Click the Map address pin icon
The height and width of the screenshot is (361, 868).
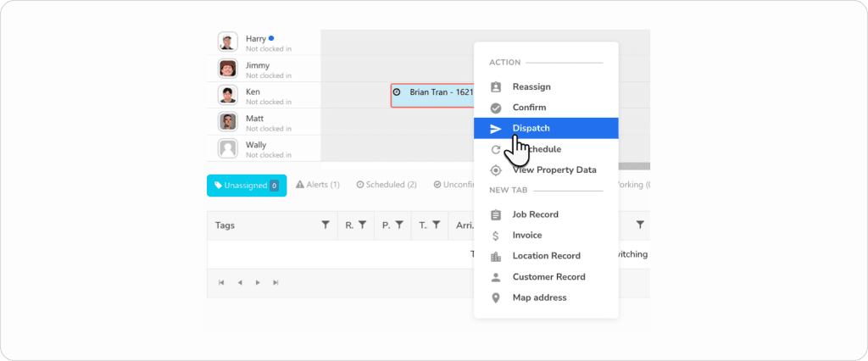pyautogui.click(x=496, y=298)
